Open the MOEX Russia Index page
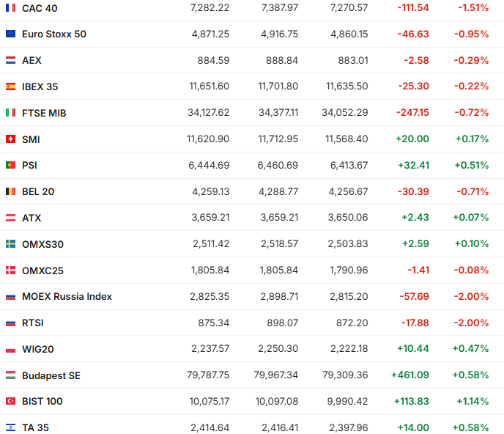Screen dimensions: 504x434 point(67,297)
